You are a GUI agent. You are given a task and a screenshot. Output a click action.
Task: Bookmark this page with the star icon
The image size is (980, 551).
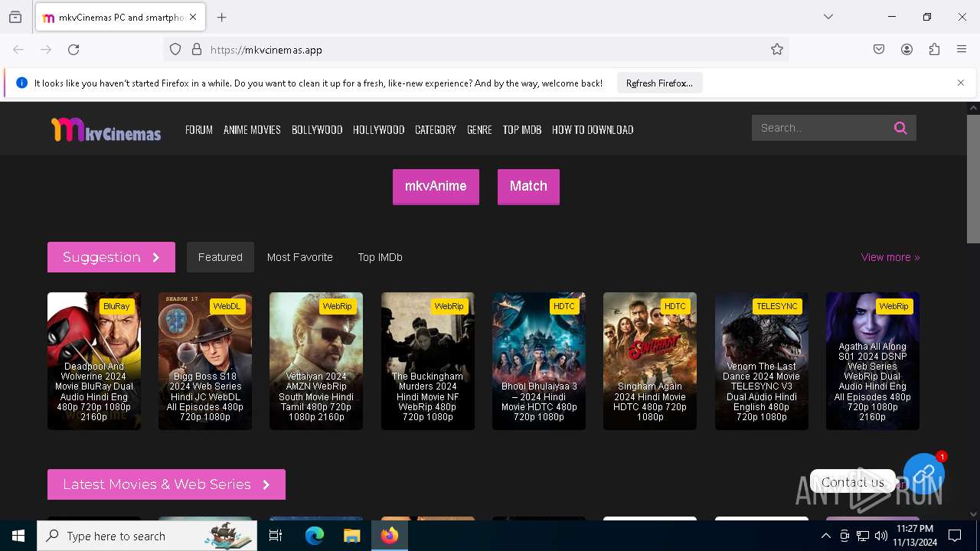point(777,50)
